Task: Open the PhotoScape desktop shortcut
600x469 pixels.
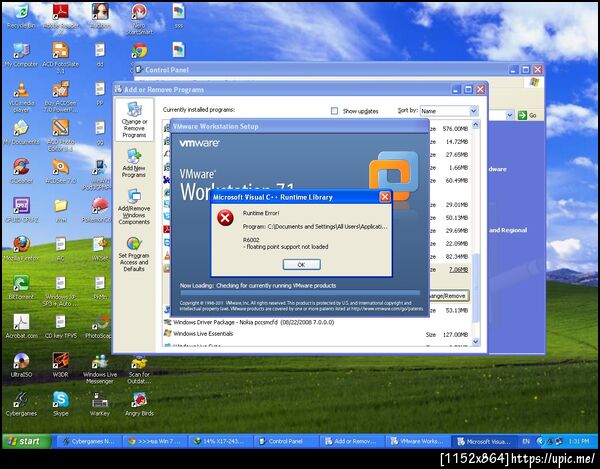Action: (x=99, y=326)
